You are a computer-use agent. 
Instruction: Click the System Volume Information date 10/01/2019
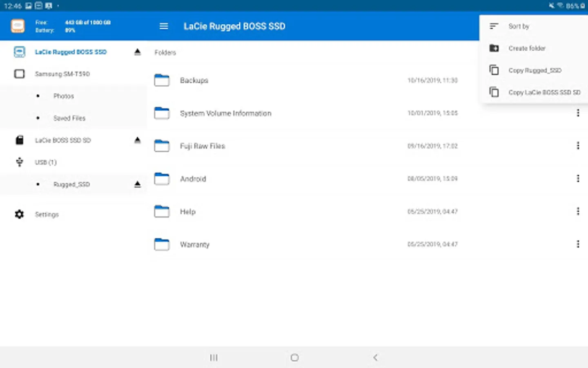[x=432, y=113]
